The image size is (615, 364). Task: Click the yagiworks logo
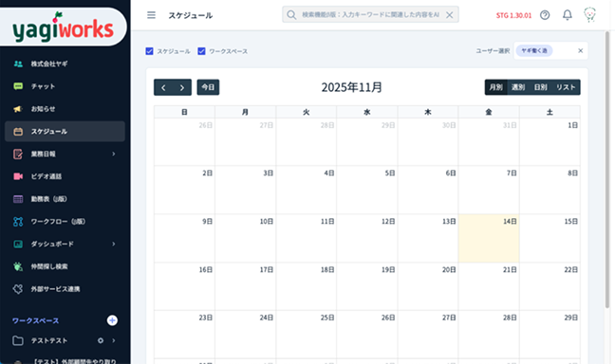(63, 28)
